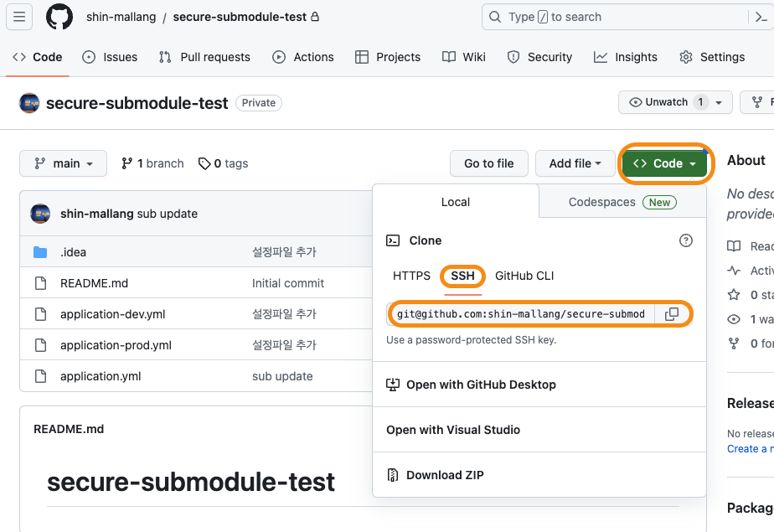Open the .idea folder icon
Viewport: 774px width, 532px height.
click(40, 252)
